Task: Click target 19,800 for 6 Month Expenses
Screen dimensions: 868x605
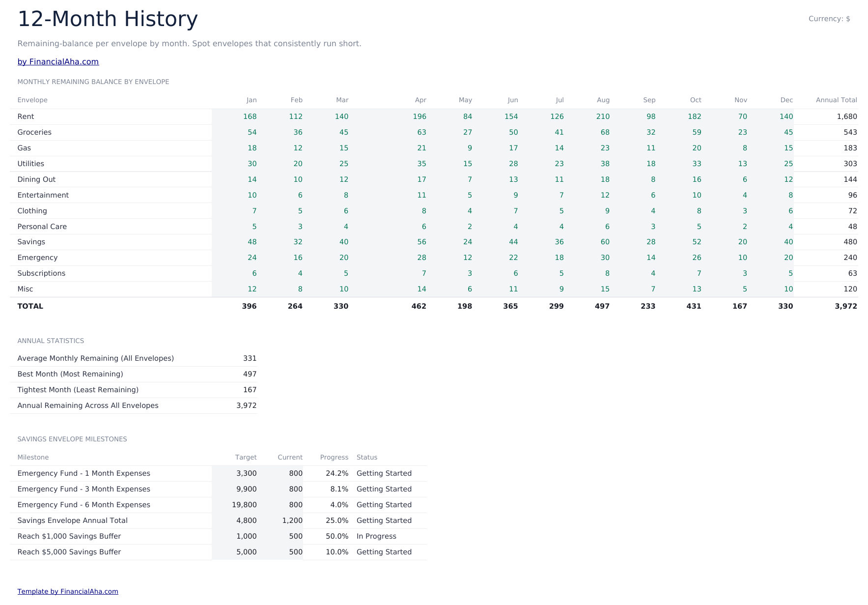Action: tap(244, 505)
